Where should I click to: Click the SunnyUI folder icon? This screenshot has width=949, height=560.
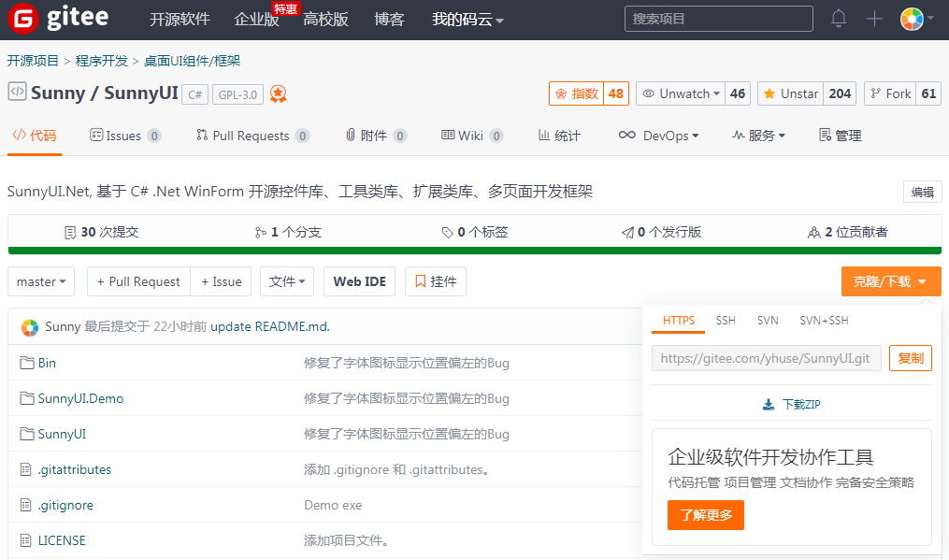point(26,434)
